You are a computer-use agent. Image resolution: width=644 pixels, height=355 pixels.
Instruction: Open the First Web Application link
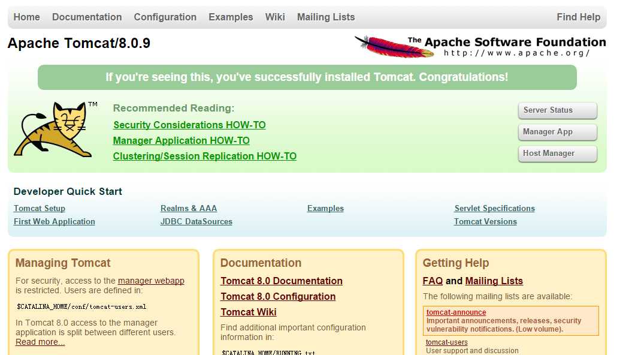[54, 222]
